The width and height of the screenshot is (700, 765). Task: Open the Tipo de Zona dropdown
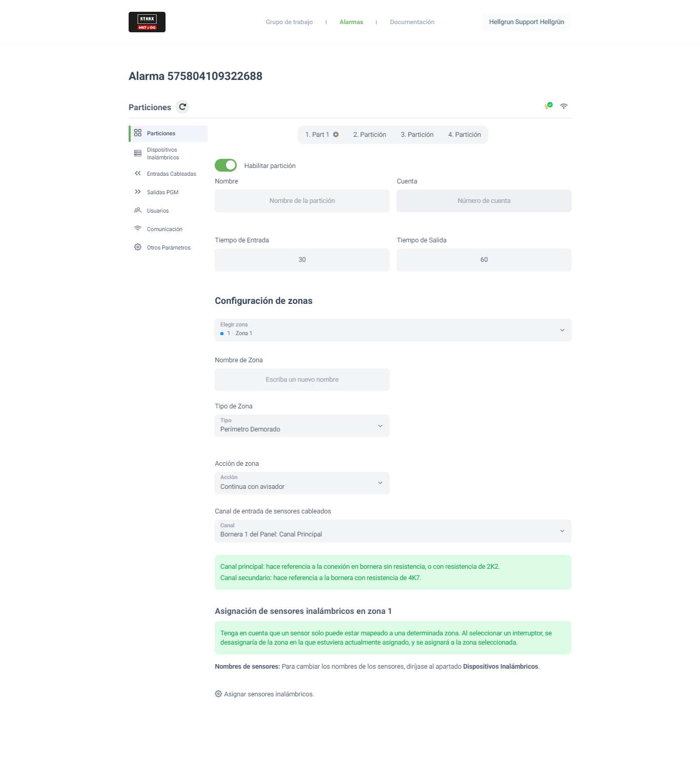click(x=302, y=426)
